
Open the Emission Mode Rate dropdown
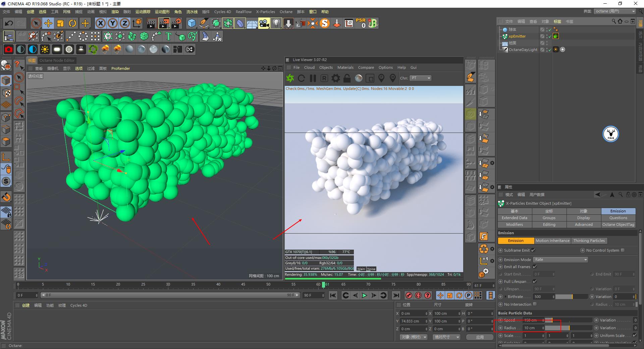click(560, 260)
